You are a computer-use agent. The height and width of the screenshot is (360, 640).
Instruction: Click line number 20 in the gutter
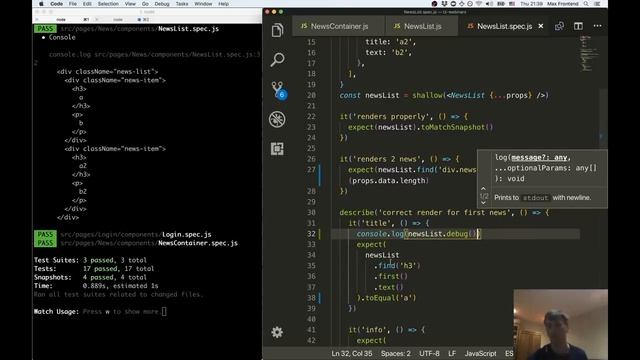point(311,96)
